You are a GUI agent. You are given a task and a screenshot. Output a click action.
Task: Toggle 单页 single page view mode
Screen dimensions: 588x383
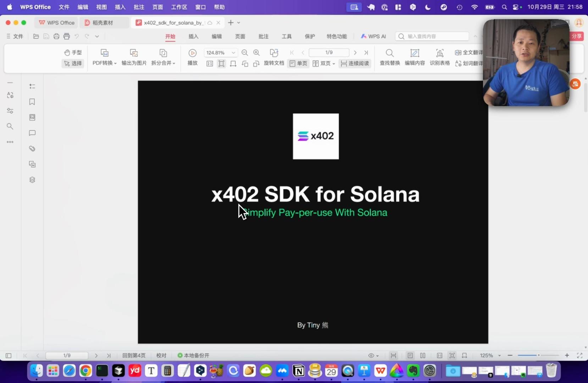(x=298, y=63)
